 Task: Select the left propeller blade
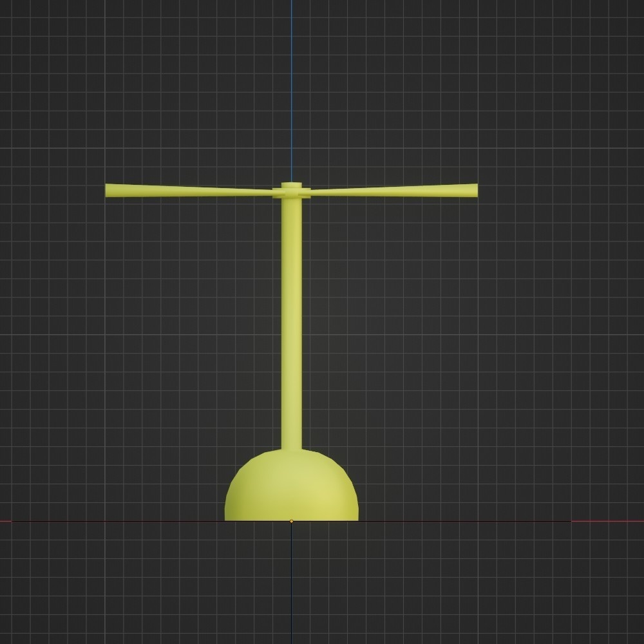coord(189,190)
